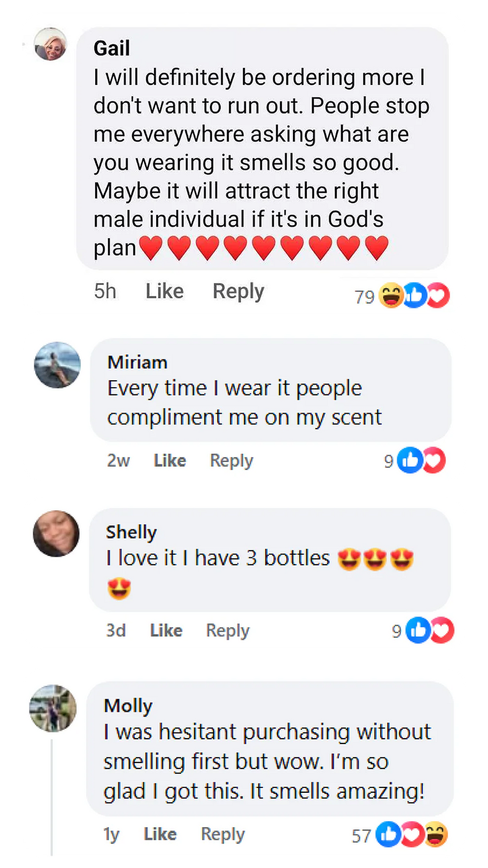
Task: Open Molly's profile picture
Action: tap(53, 707)
